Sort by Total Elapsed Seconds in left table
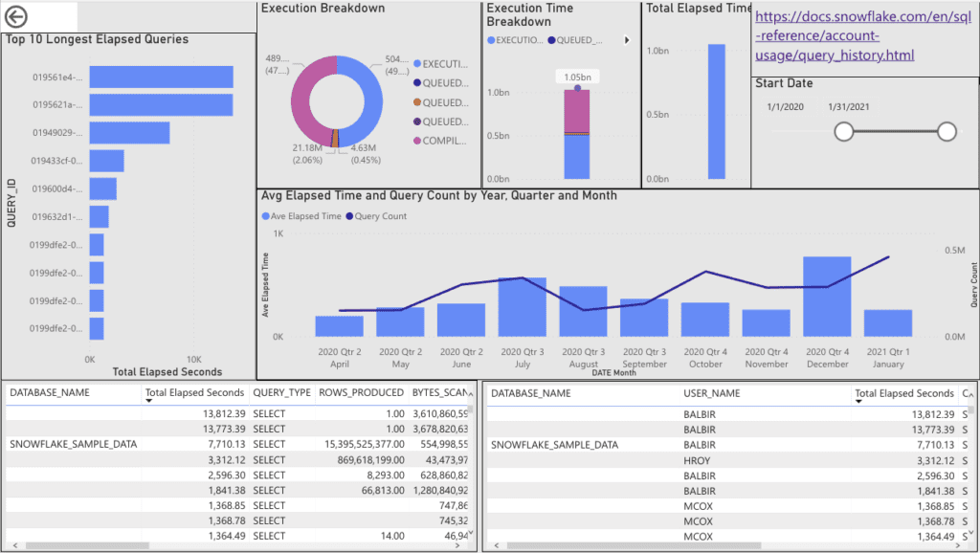Screen dimensions: 980x553 [194, 392]
